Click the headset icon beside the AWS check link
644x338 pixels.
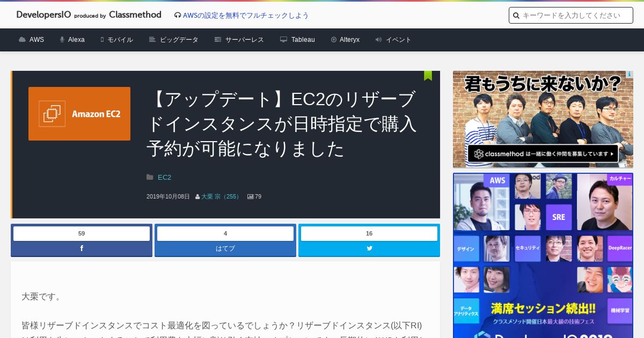tap(178, 16)
